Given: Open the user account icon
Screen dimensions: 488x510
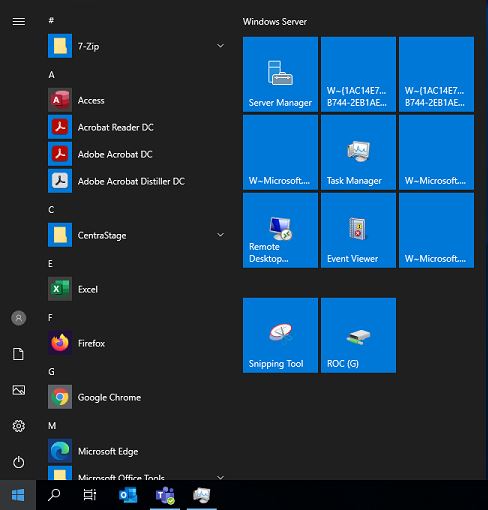Looking at the screenshot, I should [19, 318].
